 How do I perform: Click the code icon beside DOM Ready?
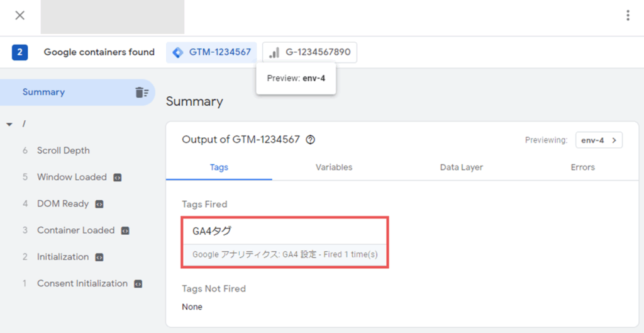click(99, 204)
